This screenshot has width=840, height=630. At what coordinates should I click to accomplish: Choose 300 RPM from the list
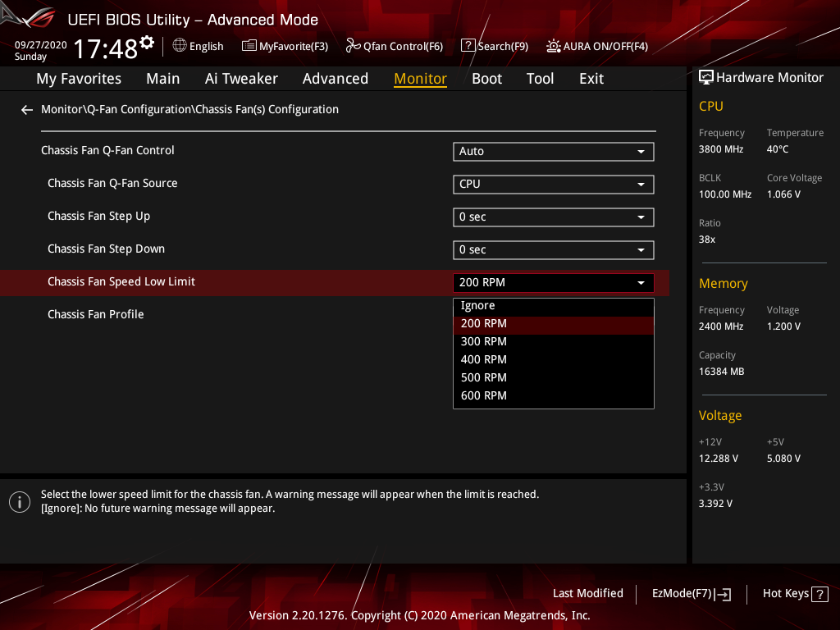click(x=554, y=342)
